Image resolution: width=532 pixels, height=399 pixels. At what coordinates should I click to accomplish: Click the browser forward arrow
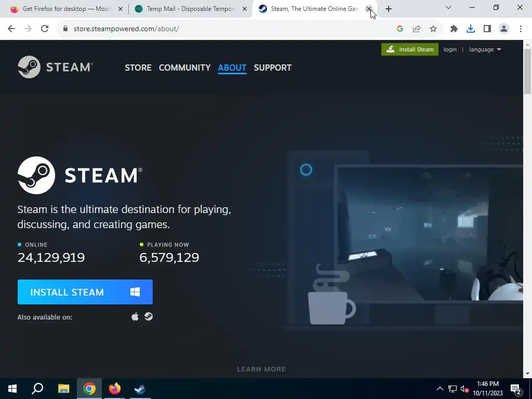coord(28,29)
